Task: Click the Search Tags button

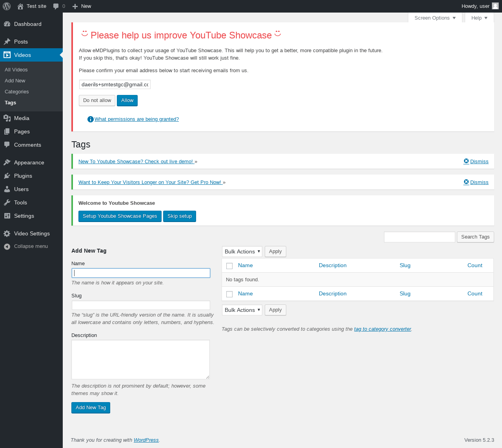Action: 475,237
